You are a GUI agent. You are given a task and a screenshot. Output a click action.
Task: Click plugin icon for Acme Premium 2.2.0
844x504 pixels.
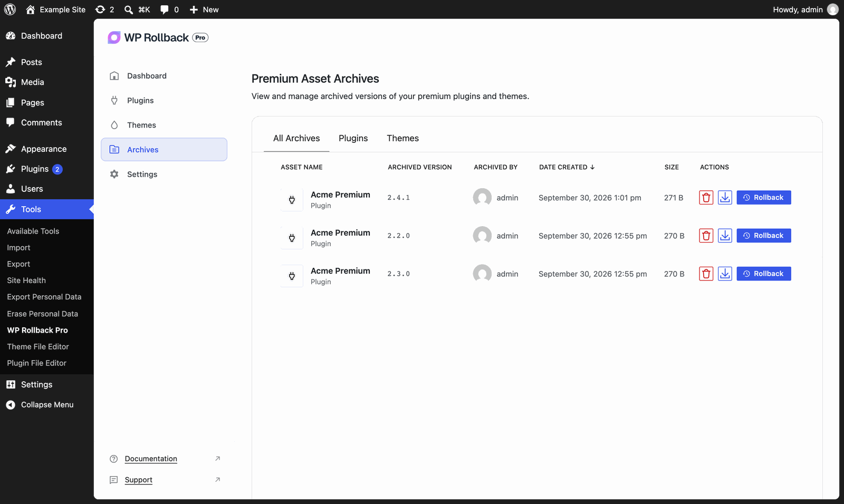292,238
